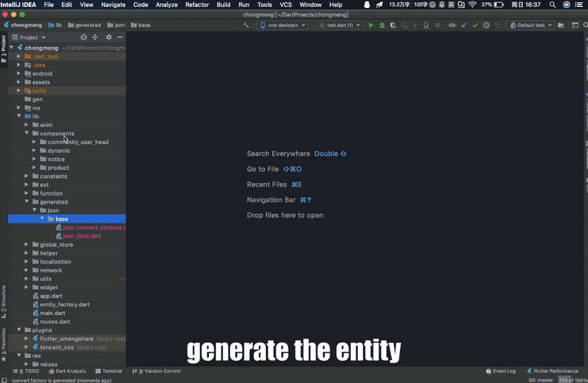
Task: Open Project panel settings gear
Action: [109, 37]
